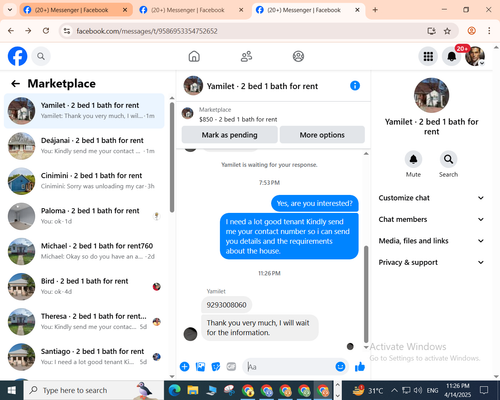
Task: Switch to the second Messenger tab
Action: 192,10
